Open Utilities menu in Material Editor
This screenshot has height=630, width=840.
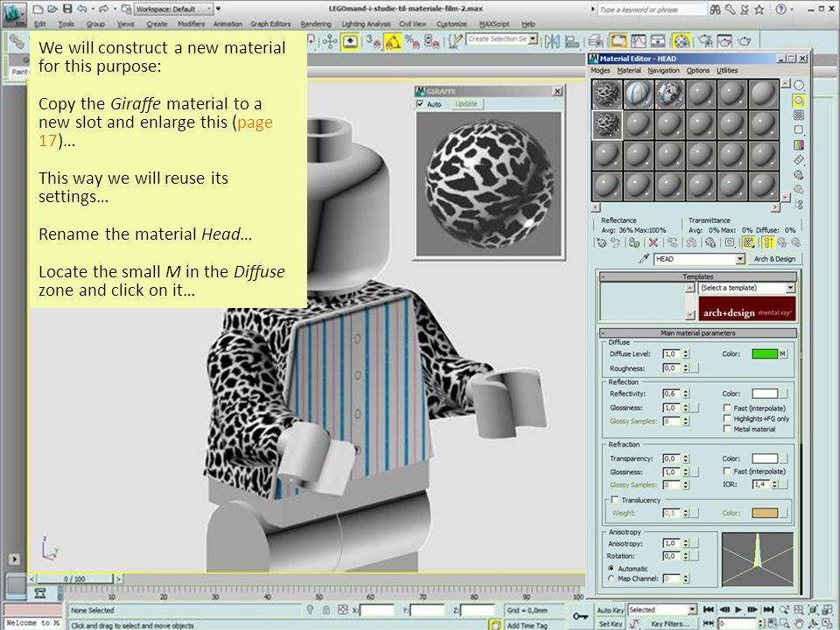(727, 71)
